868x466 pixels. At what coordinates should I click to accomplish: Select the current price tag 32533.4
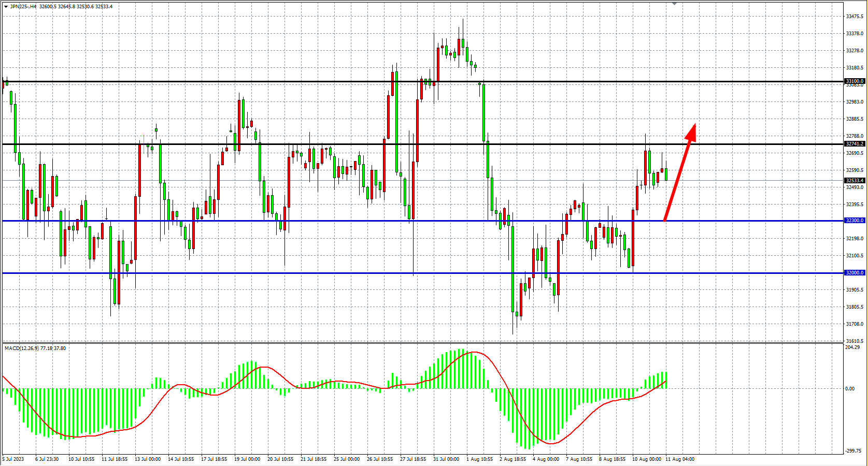[855, 181]
